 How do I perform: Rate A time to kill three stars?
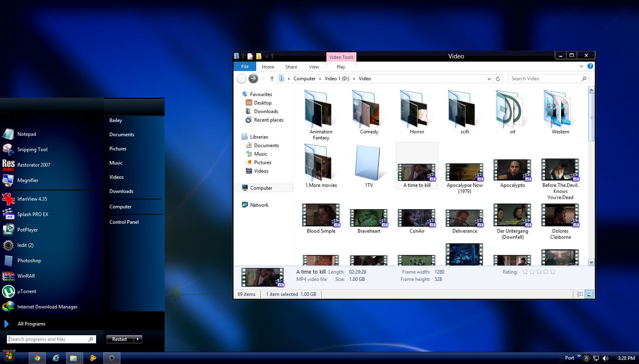point(539,272)
